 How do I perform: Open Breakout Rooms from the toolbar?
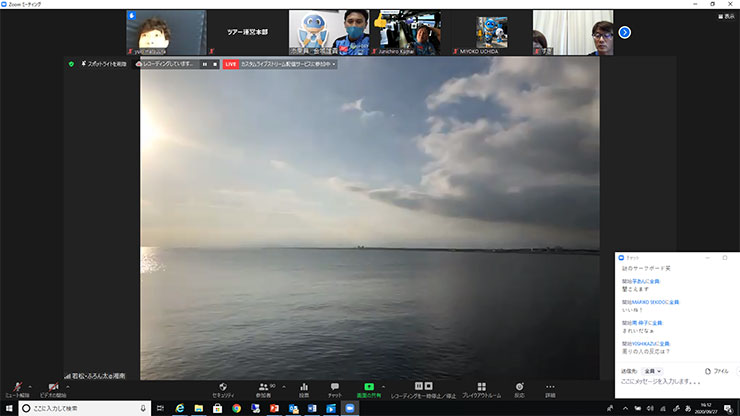481,387
